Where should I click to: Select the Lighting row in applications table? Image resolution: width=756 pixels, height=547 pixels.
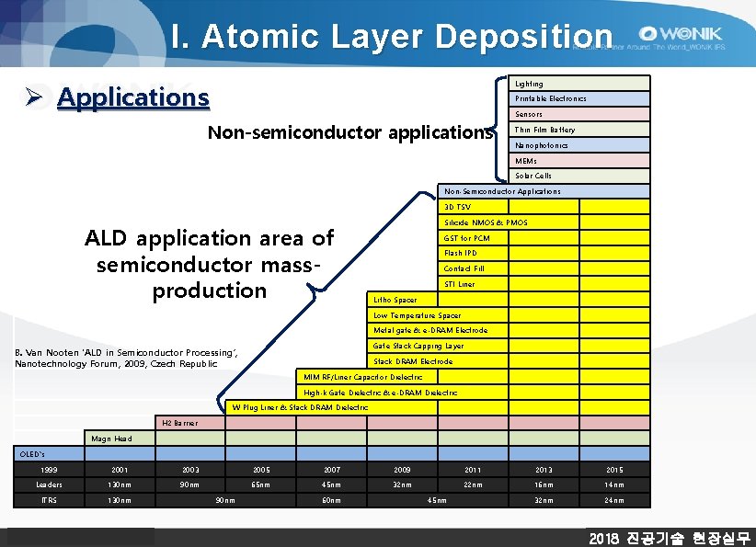tap(578, 83)
